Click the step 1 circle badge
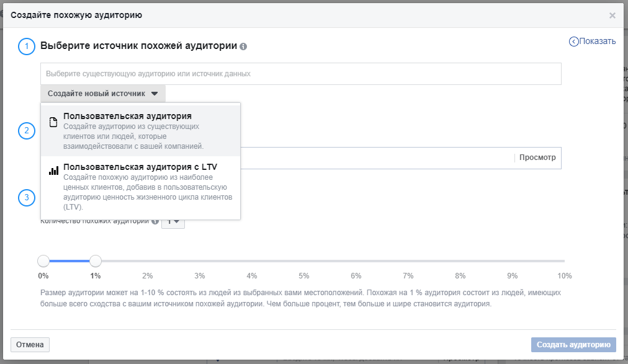The width and height of the screenshot is (628, 364). pyautogui.click(x=27, y=47)
